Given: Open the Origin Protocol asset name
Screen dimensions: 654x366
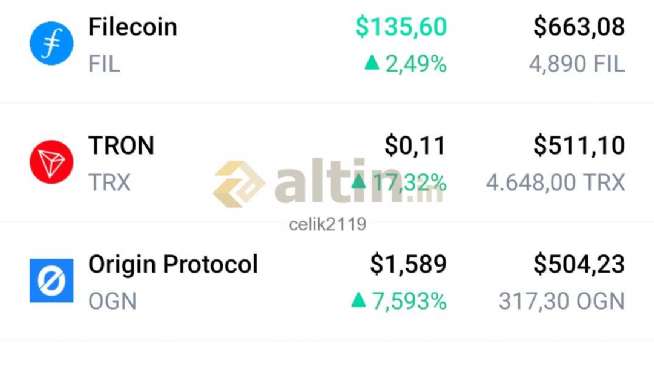Looking at the screenshot, I should coord(173,265).
